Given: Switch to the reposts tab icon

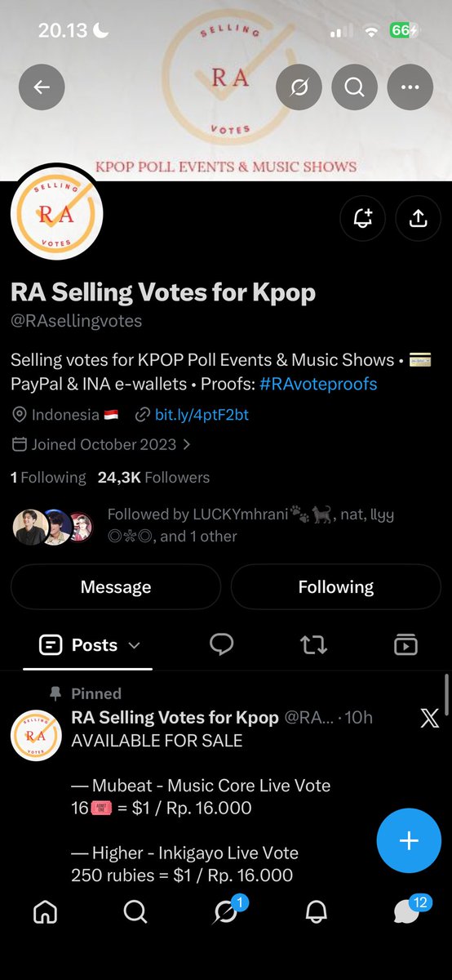Looking at the screenshot, I should (x=313, y=645).
